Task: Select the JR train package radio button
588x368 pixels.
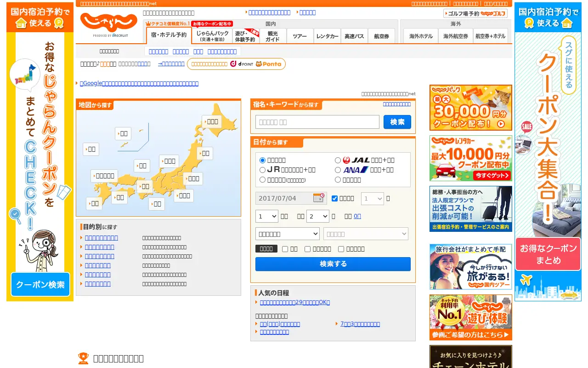Action: point(262,170)
